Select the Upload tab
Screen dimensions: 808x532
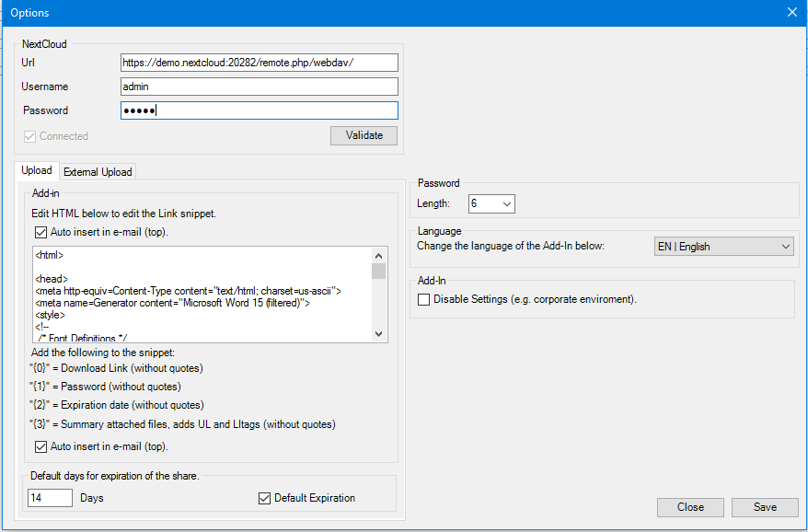[x=37, y=170]
